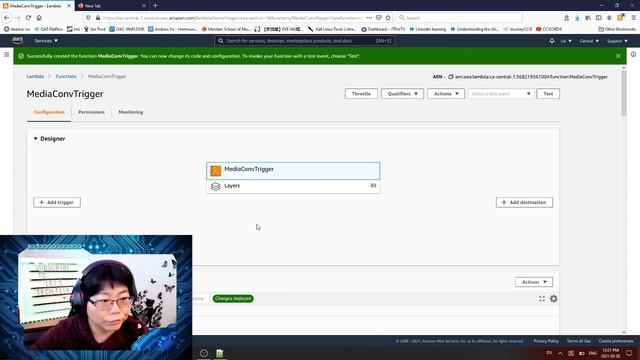Bookmark this page with the star icon
Viewport: 640px width, 360px height.
(388, 18)
